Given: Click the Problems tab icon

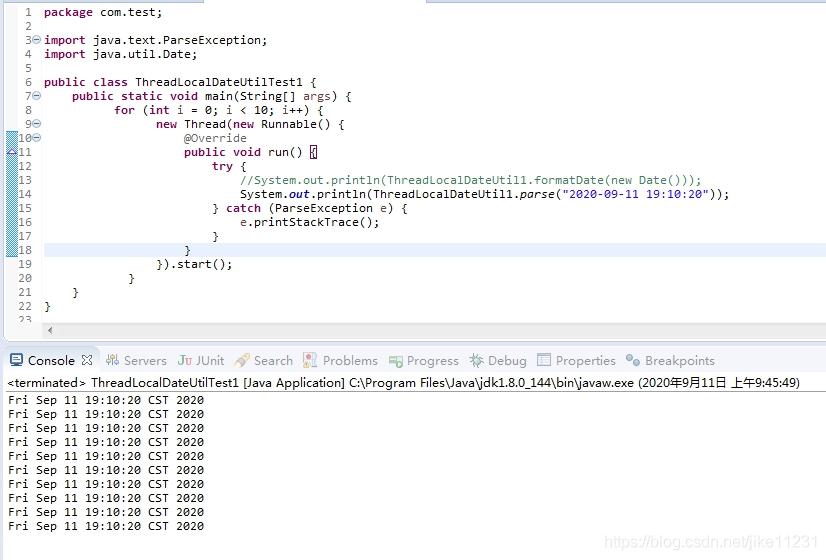Looking at the screenshot, I should [x=310, y=360].
